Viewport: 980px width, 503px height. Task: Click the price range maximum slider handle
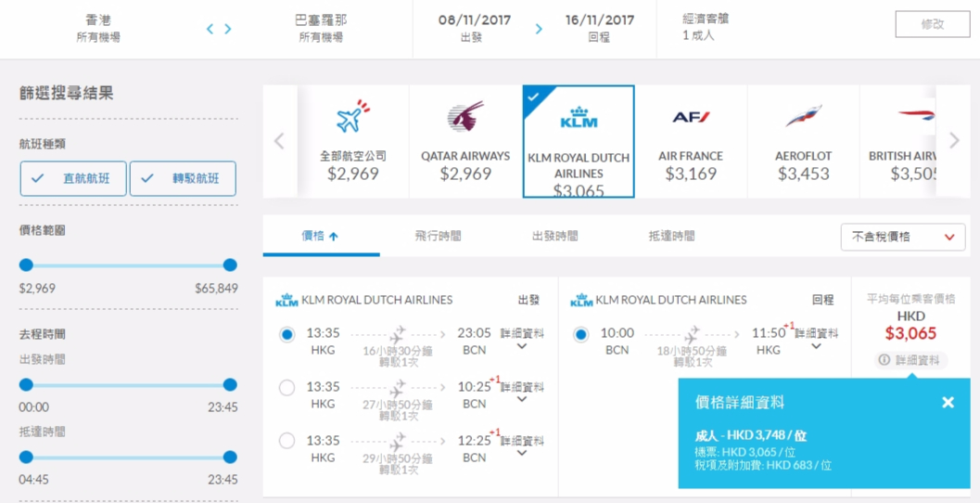click(x=230, y=265)
